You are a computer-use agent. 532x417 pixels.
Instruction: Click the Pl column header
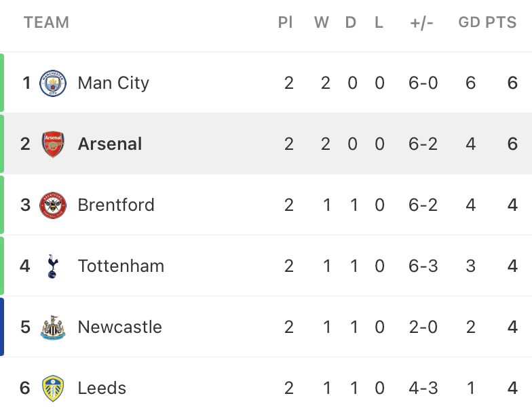tap(285, 23)
